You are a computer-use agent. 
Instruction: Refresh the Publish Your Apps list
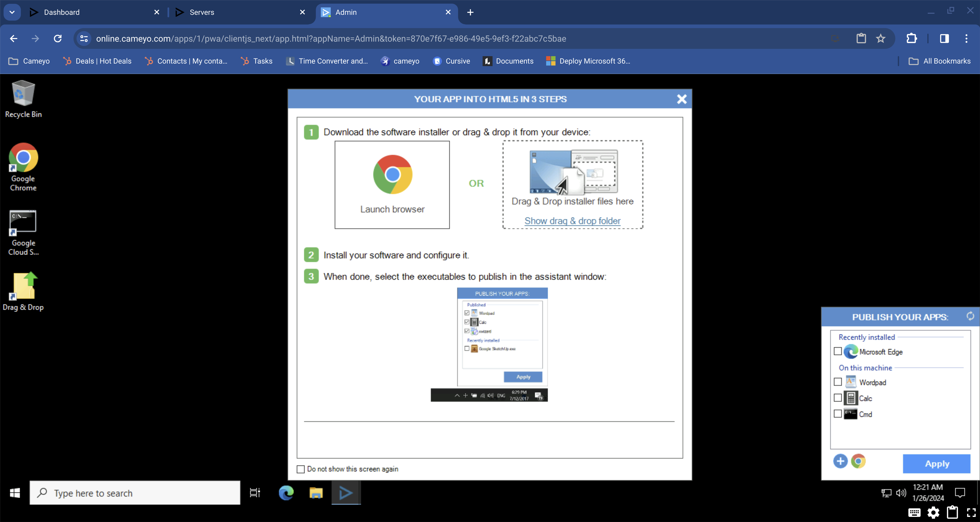[970, 316]
